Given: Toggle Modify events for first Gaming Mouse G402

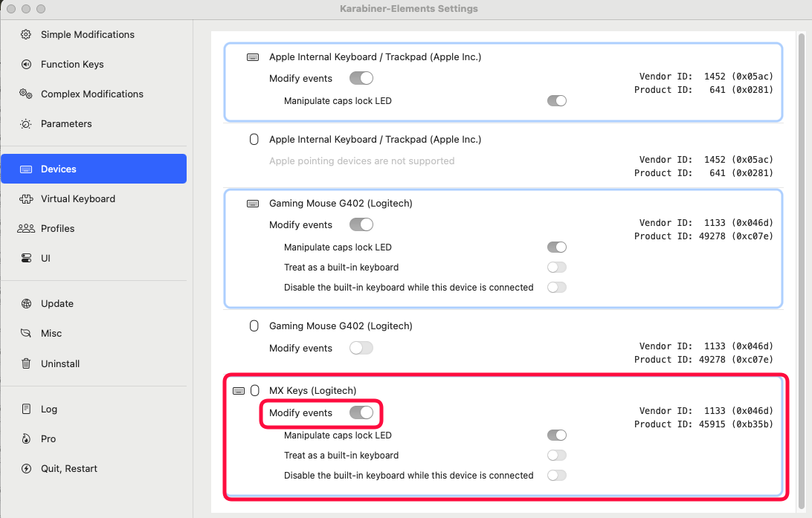Looking at the screenshot, I should click(361, 224).
